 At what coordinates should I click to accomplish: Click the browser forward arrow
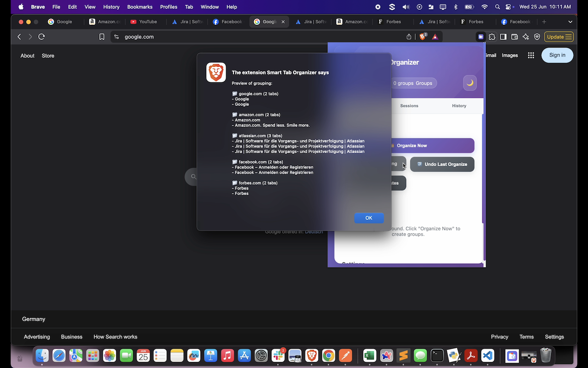coord(30,37)
